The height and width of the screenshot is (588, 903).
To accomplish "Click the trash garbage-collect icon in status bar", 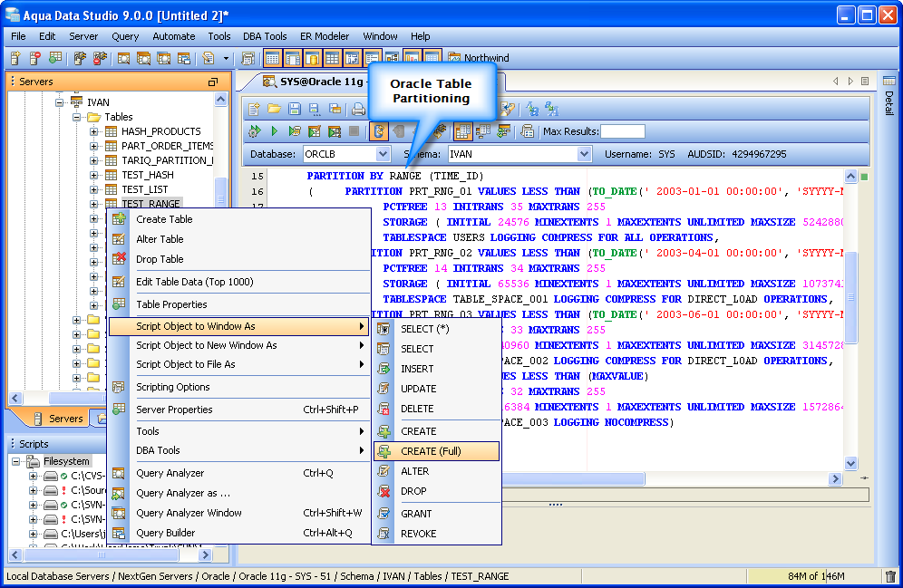I will 890,576.
